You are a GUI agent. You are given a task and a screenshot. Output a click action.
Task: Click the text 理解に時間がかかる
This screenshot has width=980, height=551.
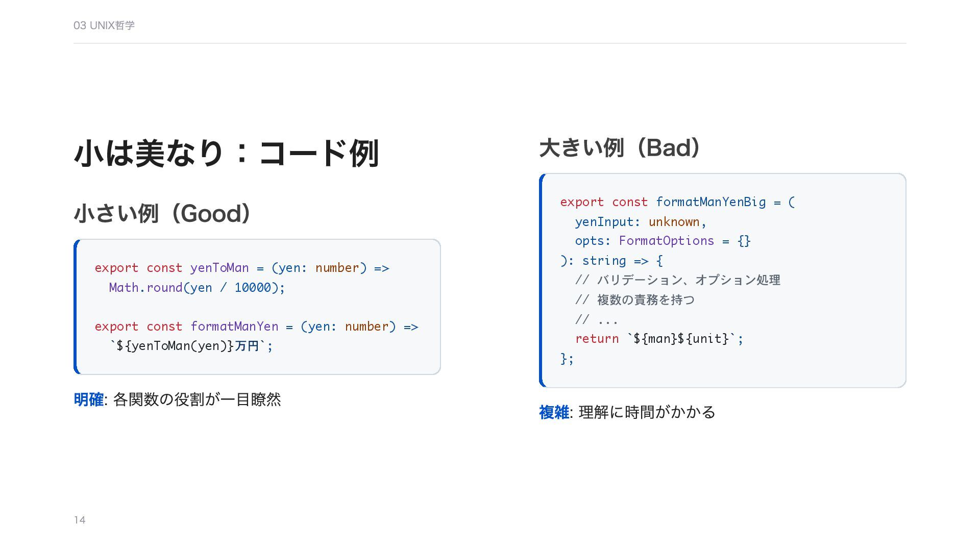(647, 412)
